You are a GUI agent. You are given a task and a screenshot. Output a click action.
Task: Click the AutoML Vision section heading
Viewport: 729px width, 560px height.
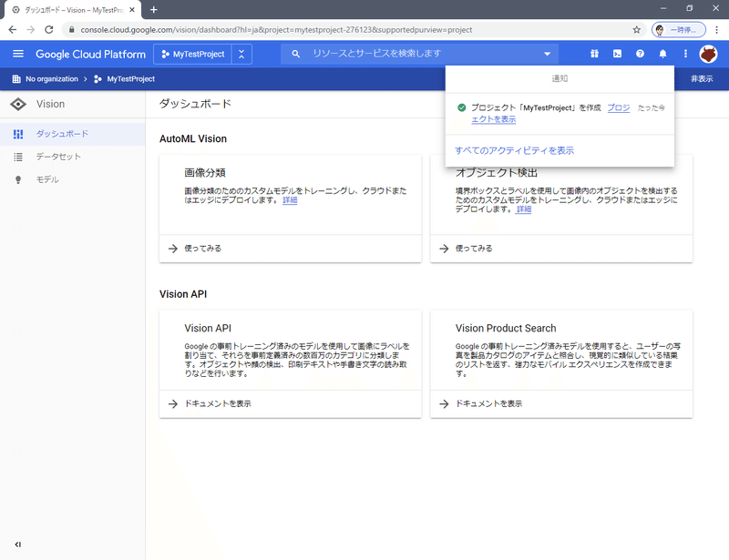pyautogui.click(x=193, y=139)
